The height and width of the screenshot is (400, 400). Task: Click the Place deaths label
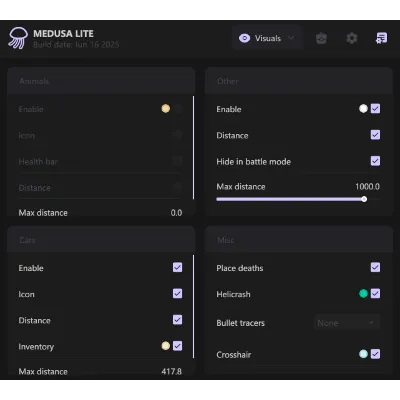pyautogui.click(x=240, y=268)
